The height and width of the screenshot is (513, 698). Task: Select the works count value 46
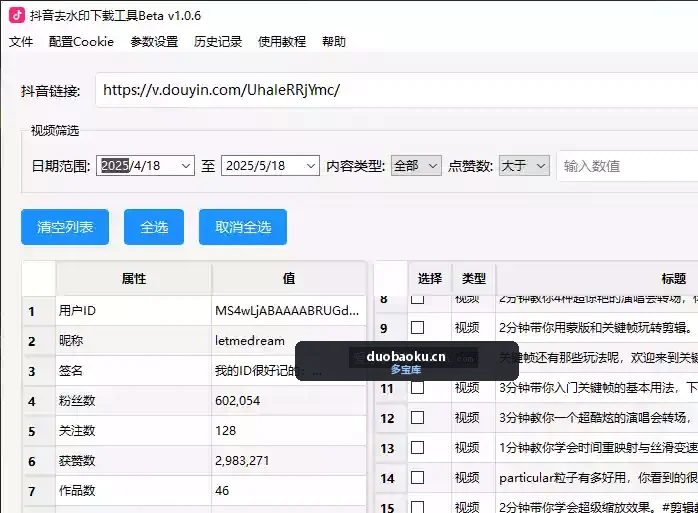point(289,490)
